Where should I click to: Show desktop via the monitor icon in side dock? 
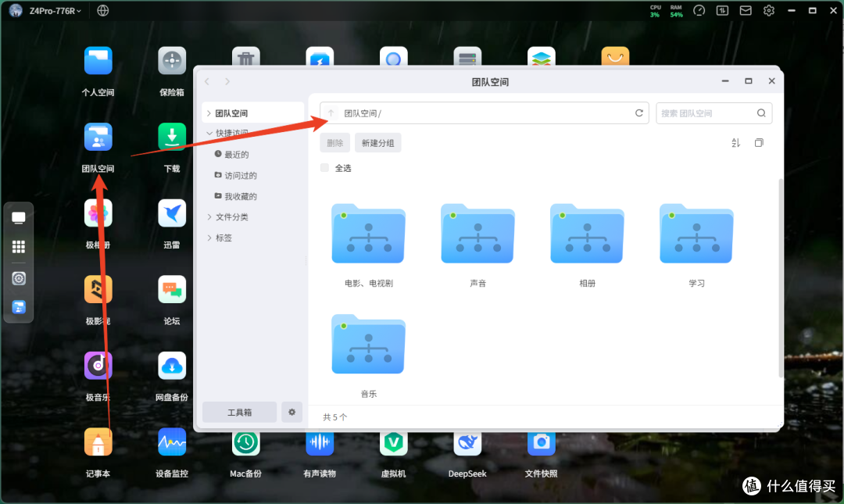(18, 217)
